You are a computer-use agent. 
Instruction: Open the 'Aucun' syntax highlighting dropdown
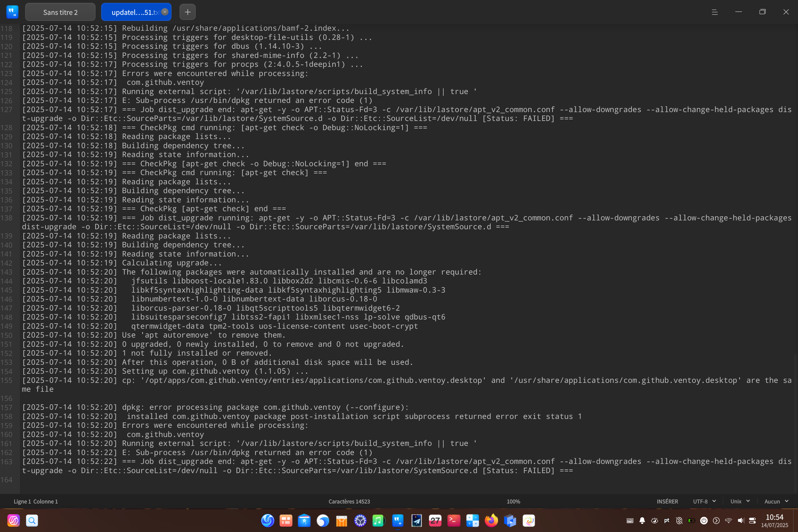(x=776, y=501)
